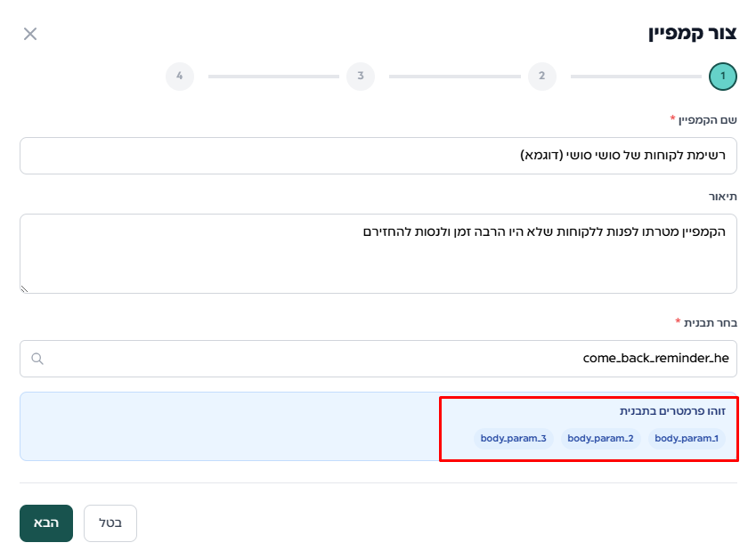Click the description textarea resize handle
The height and width of the screenshot is (559, 756).
tap(24, 288)
